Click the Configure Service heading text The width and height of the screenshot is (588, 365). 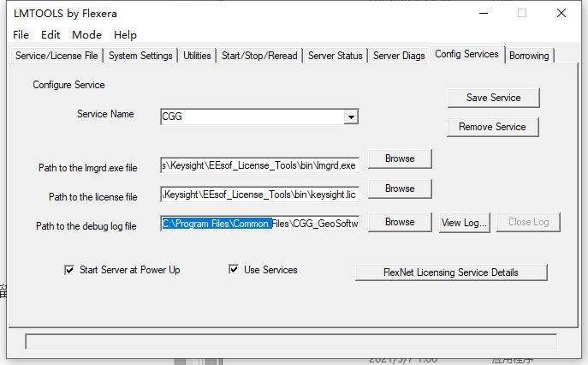coord(68,85)
